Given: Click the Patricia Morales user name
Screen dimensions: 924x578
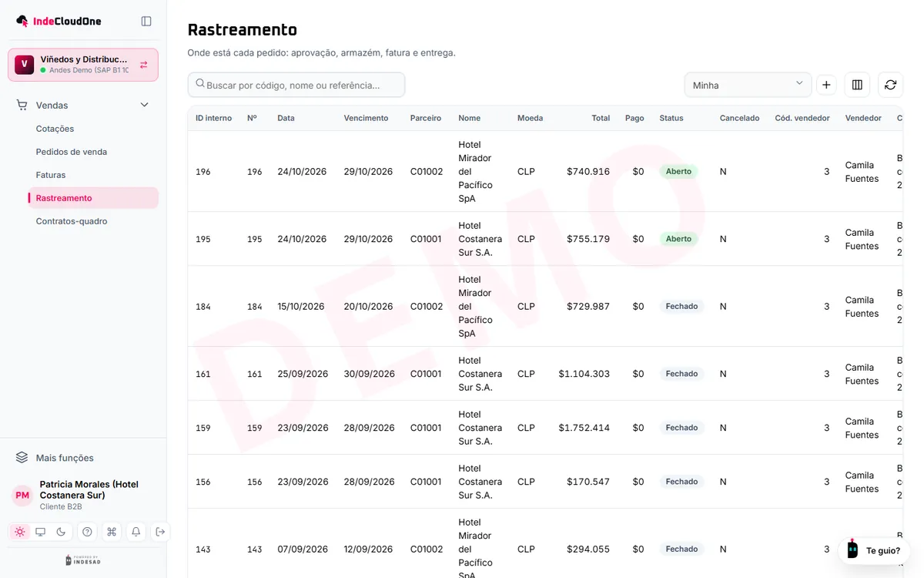Looking at the screenshot, I should [89, 489].
